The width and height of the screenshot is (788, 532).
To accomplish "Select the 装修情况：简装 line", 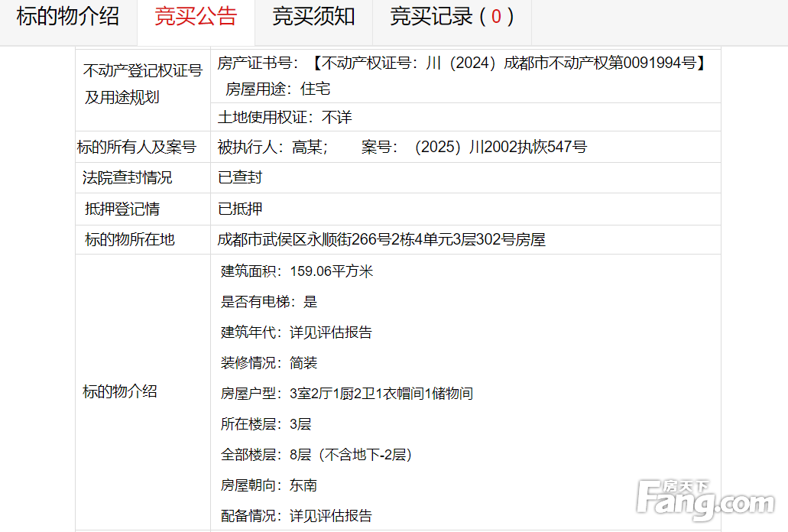I will (269, 363).
